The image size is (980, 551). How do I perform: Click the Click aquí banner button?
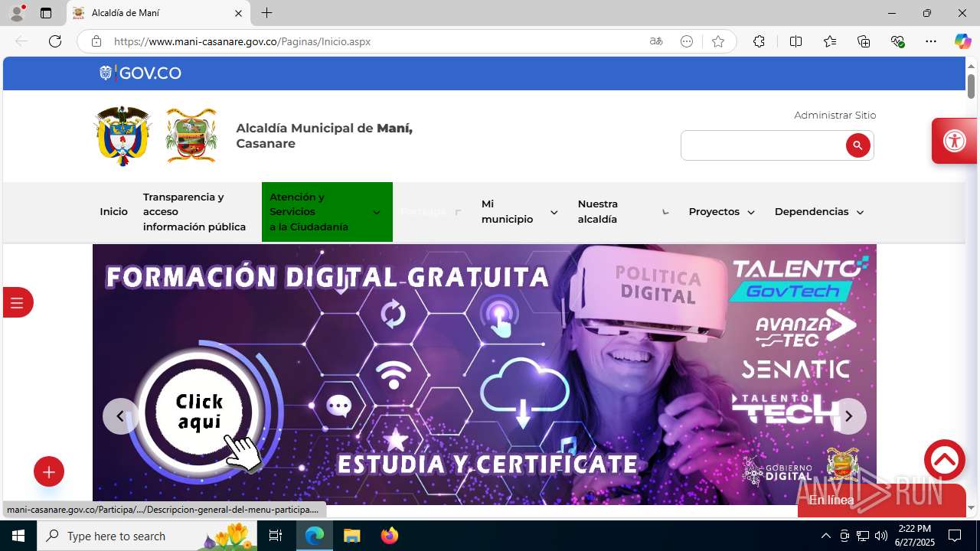click(x=200, y=412)
